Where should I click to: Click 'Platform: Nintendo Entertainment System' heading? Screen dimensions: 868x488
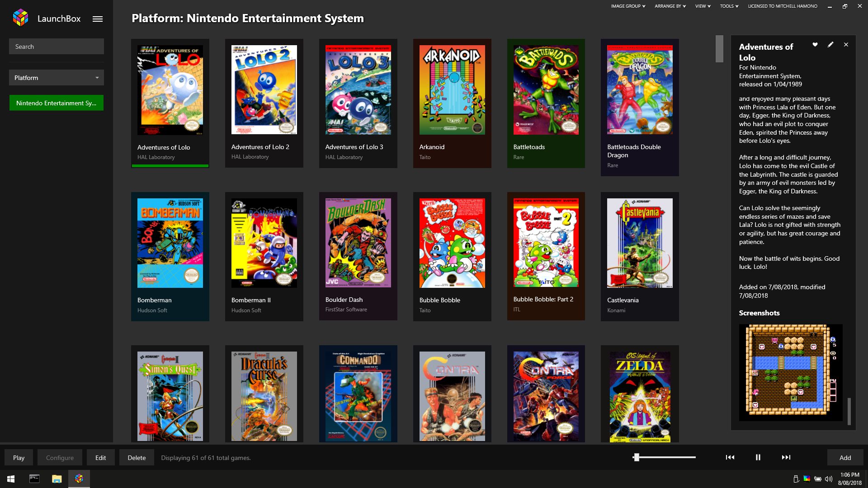click(x=248, y=18)
